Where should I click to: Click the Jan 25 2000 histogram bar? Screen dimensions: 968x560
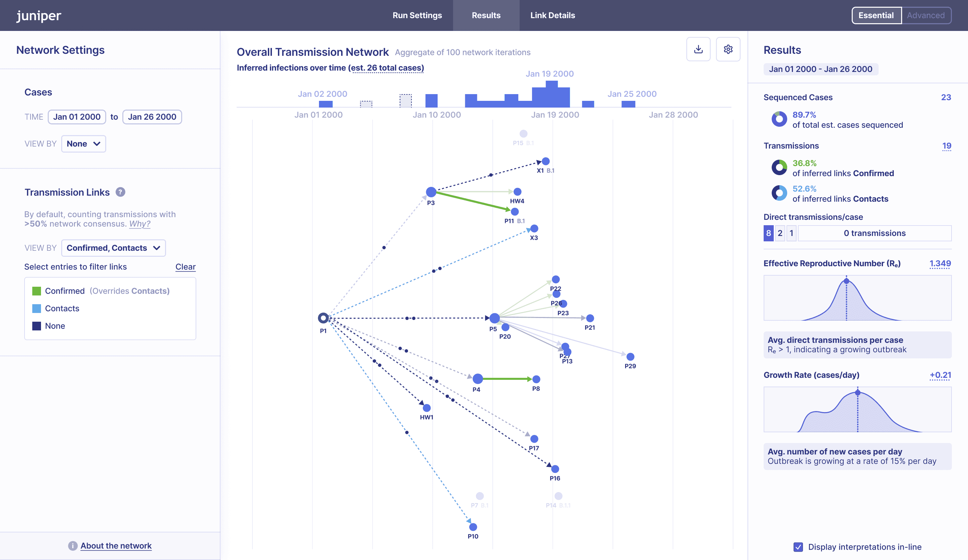point(628,104)
